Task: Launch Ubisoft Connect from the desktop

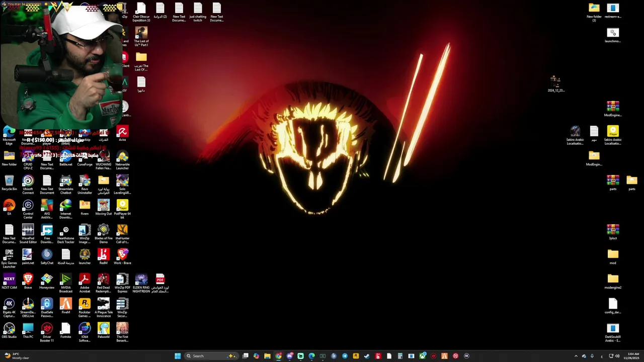Action: click(28, 185)
